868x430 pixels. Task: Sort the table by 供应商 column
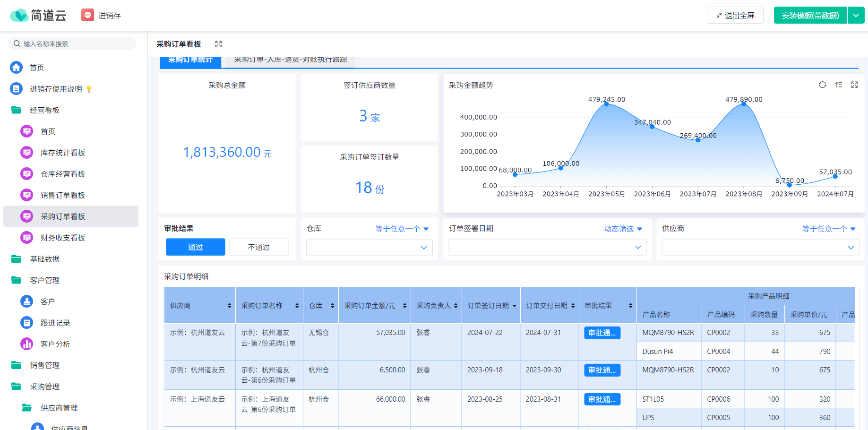pos(230,306)
